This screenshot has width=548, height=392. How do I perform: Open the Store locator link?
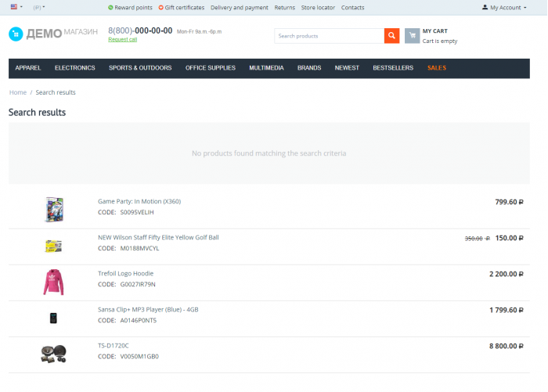(x=318, y=7)
